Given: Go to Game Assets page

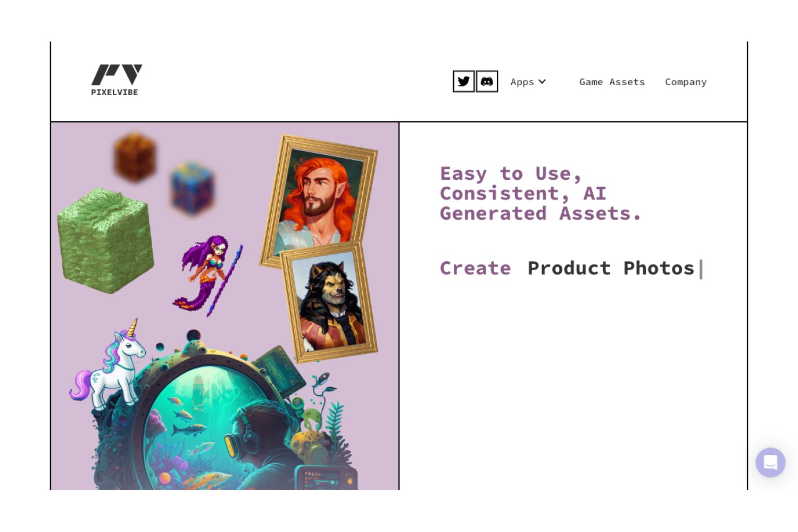Looking at the screenshot, I should 612,82.
